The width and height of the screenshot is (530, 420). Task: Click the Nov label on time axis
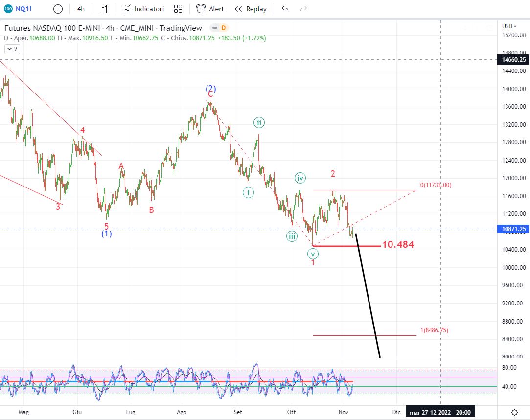click(344, 412)
